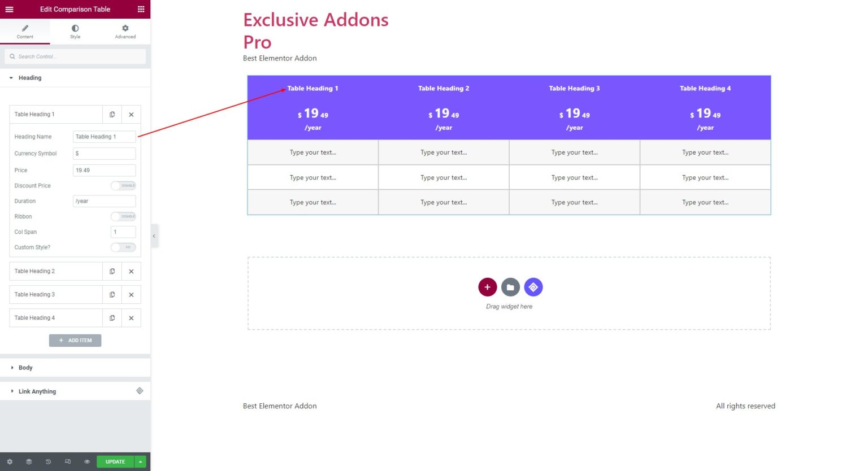The image size is (868, 471).
Task: Turn on Custom Style toggle
Action: (123, 247)
